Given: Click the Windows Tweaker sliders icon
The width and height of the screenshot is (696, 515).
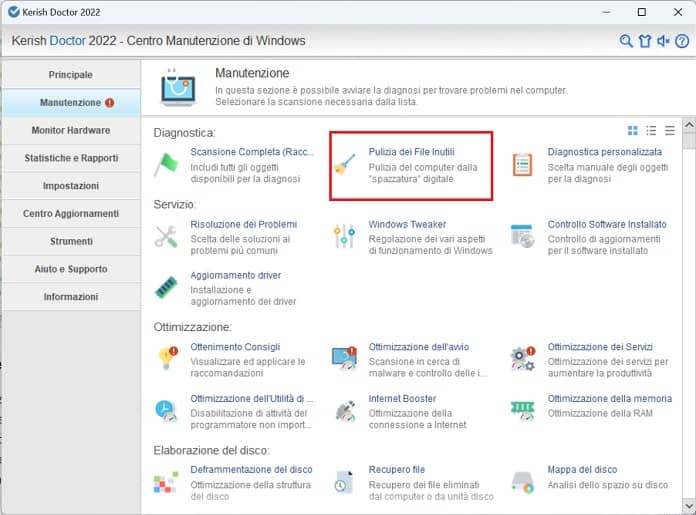Looking at the screenshot, I should tap(344, 236).
